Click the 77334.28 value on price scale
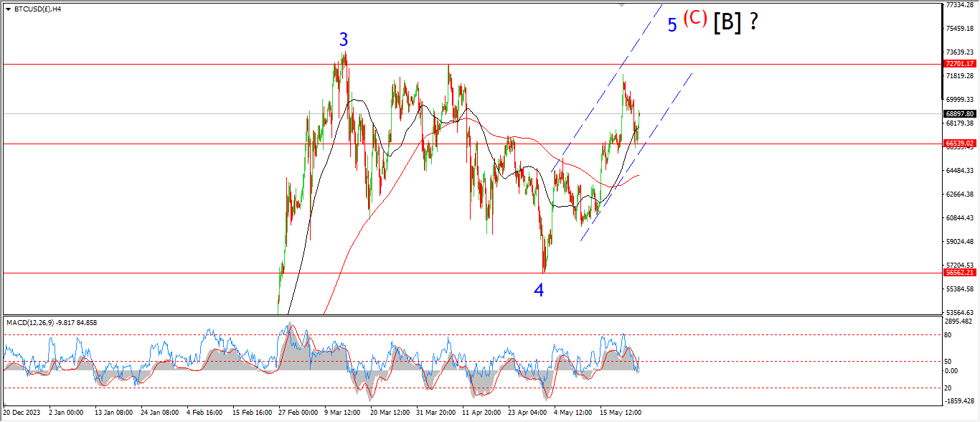980x422 pixels. coord(959,5)
